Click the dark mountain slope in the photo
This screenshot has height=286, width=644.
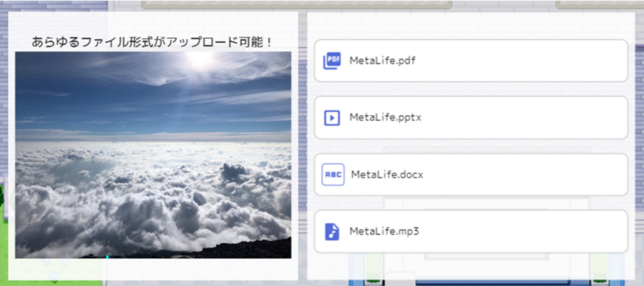252,250
